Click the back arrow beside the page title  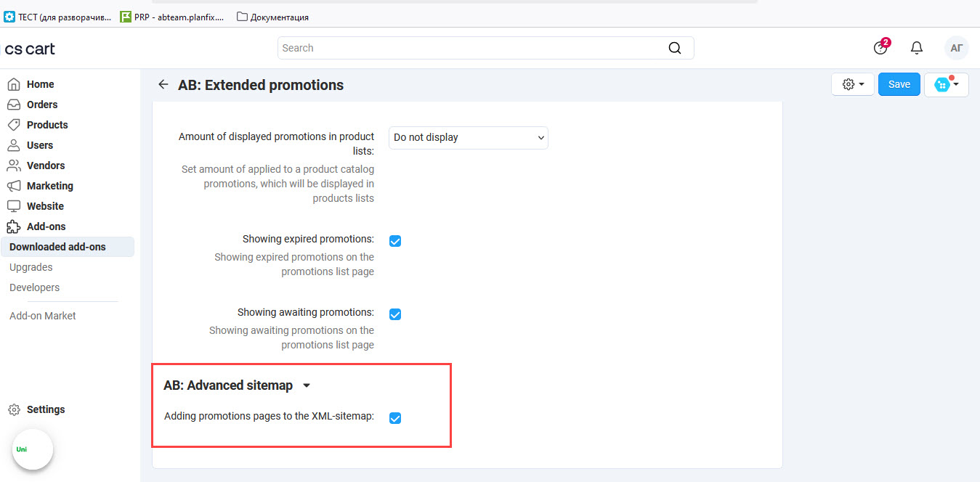[x=163, y=85]
